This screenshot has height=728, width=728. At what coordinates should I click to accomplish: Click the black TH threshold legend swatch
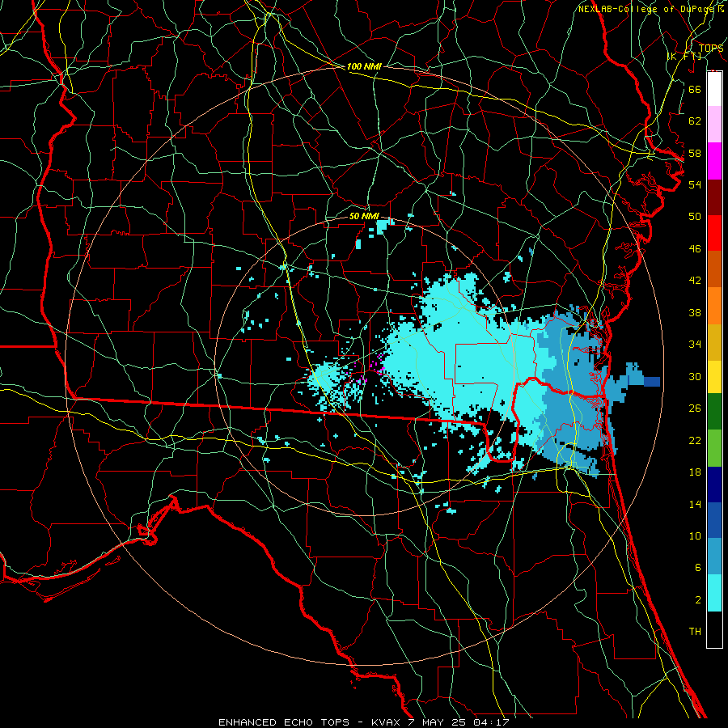tap(714, 629)
